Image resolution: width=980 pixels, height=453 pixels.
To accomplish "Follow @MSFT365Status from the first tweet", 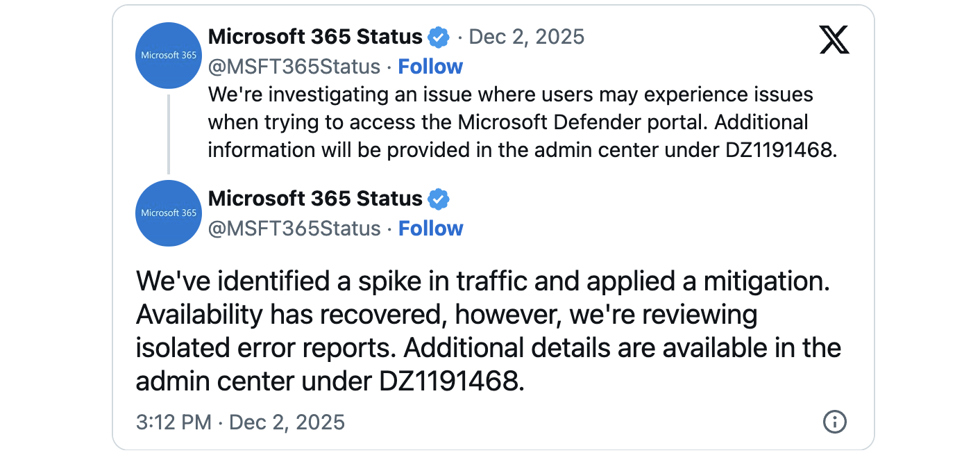I will pos(430,66).
